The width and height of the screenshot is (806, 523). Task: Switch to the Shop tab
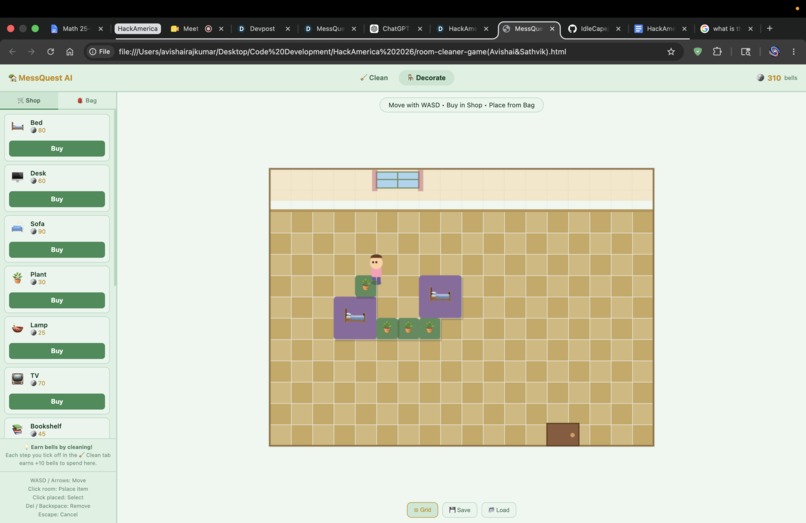click(x=29, y=100)
